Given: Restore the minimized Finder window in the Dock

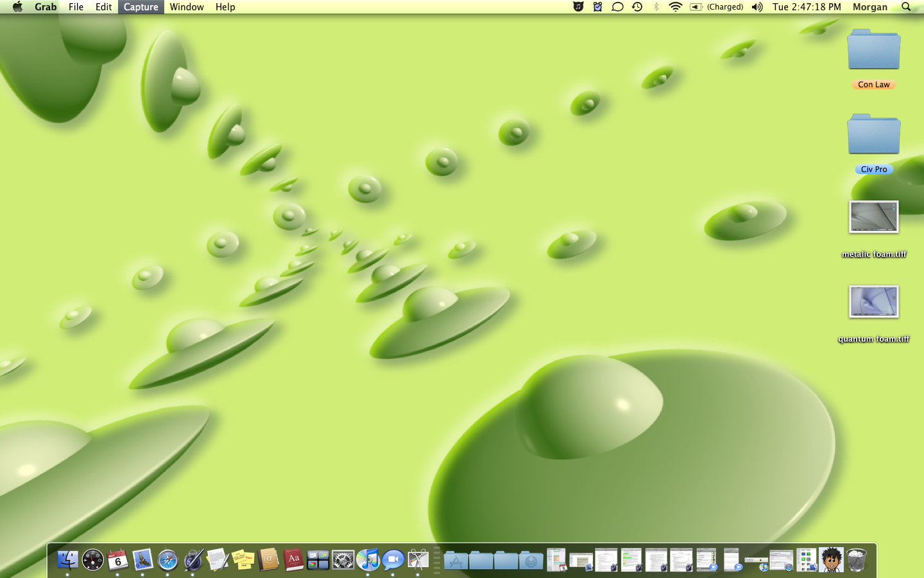Looking at the screenshot, I should point(807,560).
